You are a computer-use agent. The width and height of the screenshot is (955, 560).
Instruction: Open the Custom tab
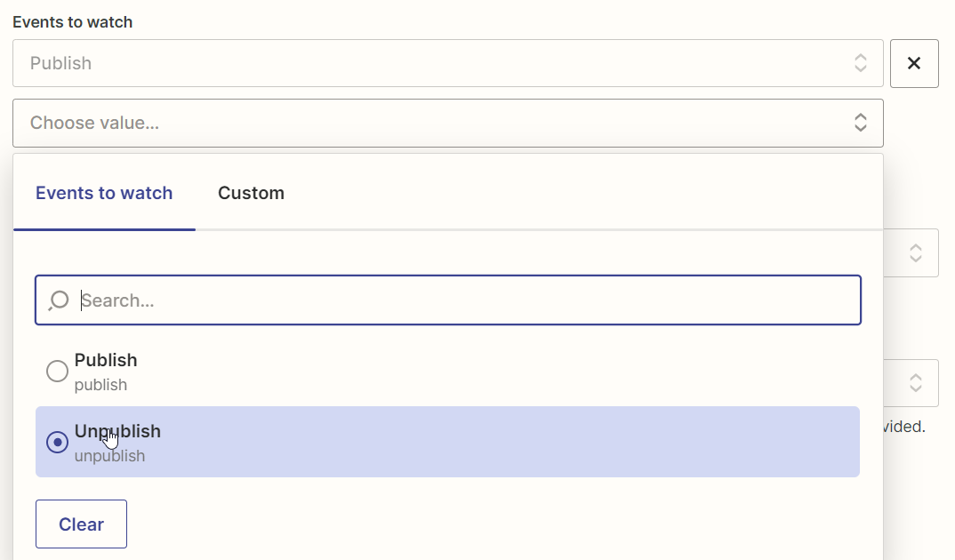pos(251,193)
